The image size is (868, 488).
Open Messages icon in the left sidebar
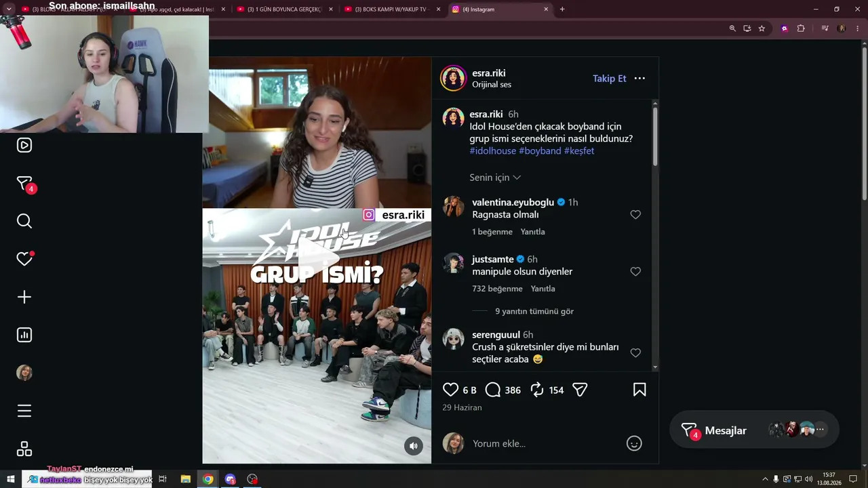click(x=24, y=184)
